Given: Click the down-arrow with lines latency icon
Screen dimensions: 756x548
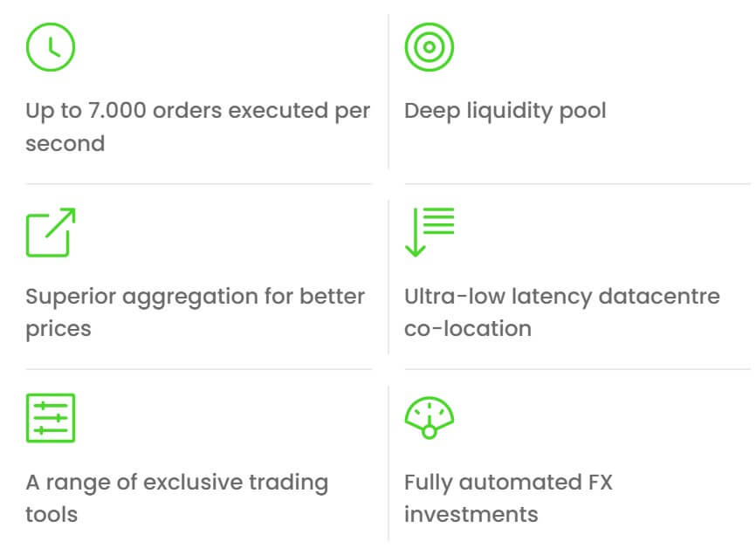Looking at the screenshot, I should tap(430, 232).
